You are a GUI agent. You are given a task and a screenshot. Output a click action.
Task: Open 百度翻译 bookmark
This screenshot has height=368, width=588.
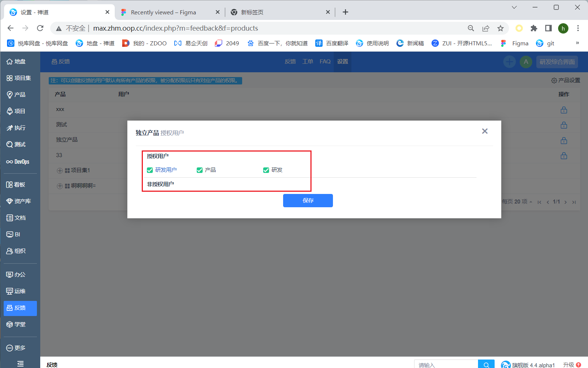tap(332, 43)
